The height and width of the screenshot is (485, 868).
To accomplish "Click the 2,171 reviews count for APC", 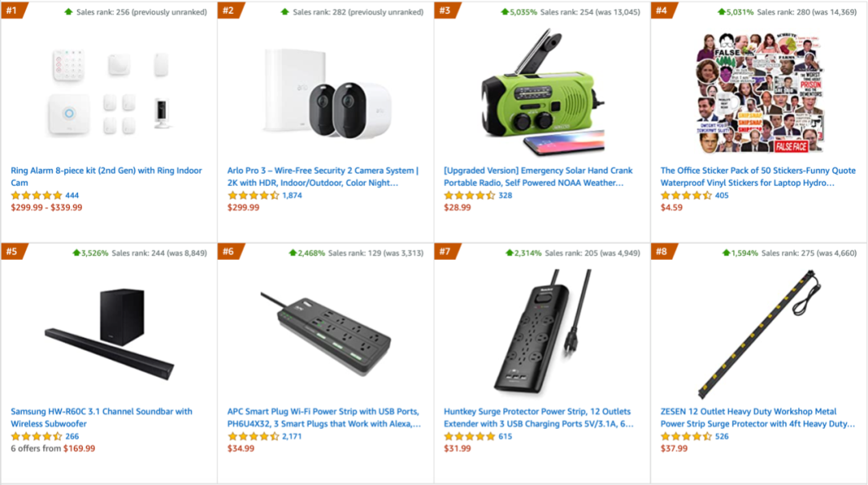I will [292, 437].
